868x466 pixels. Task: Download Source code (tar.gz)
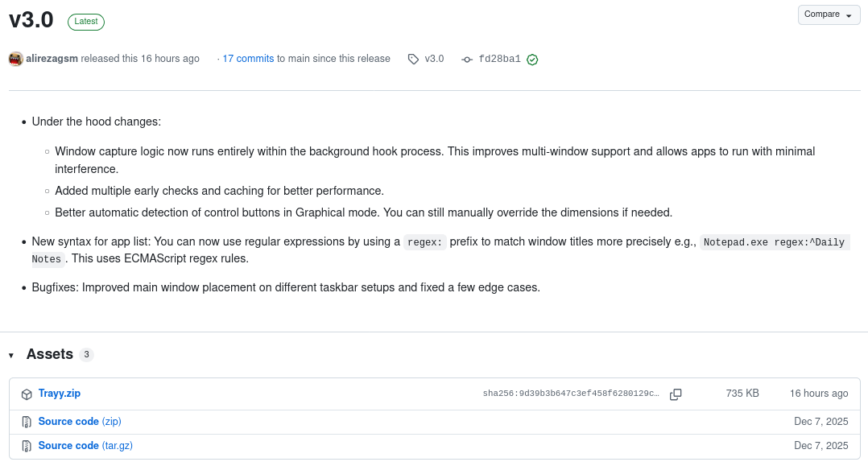point(85,446)
